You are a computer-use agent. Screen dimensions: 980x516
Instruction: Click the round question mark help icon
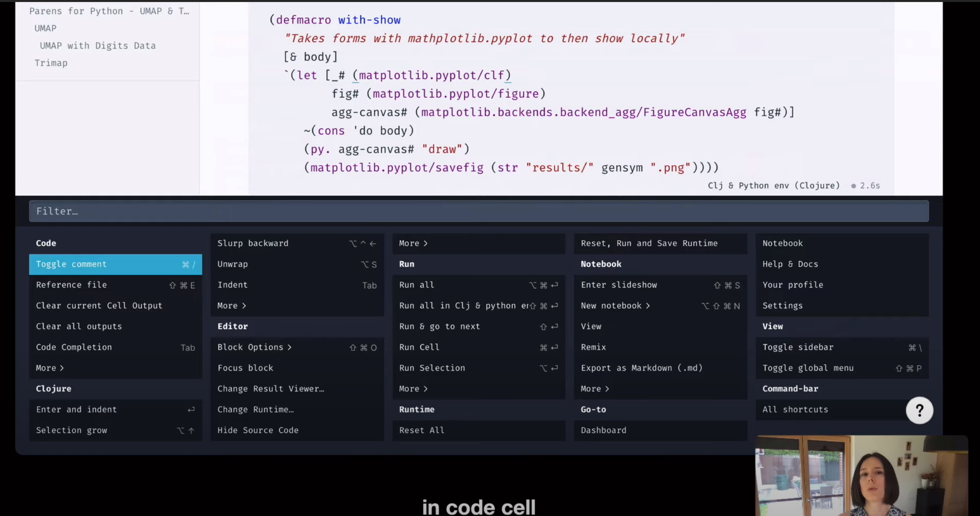(x=919, y=410)
